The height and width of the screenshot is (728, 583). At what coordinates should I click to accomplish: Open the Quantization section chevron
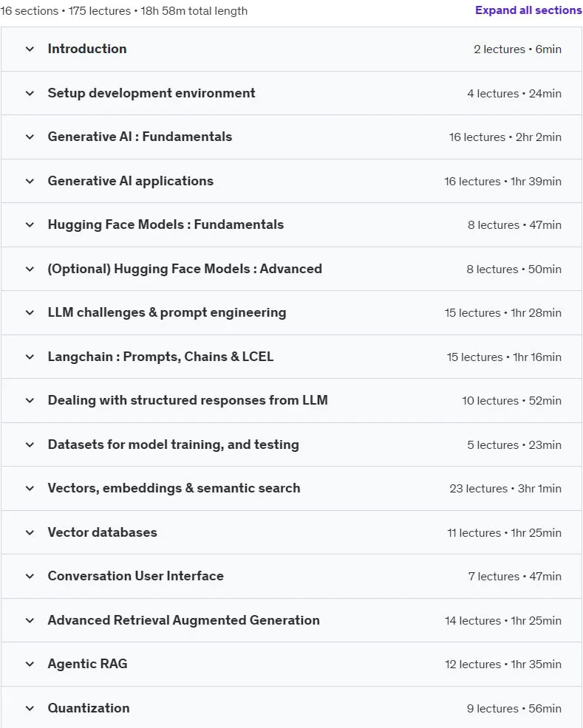[30, 708]
